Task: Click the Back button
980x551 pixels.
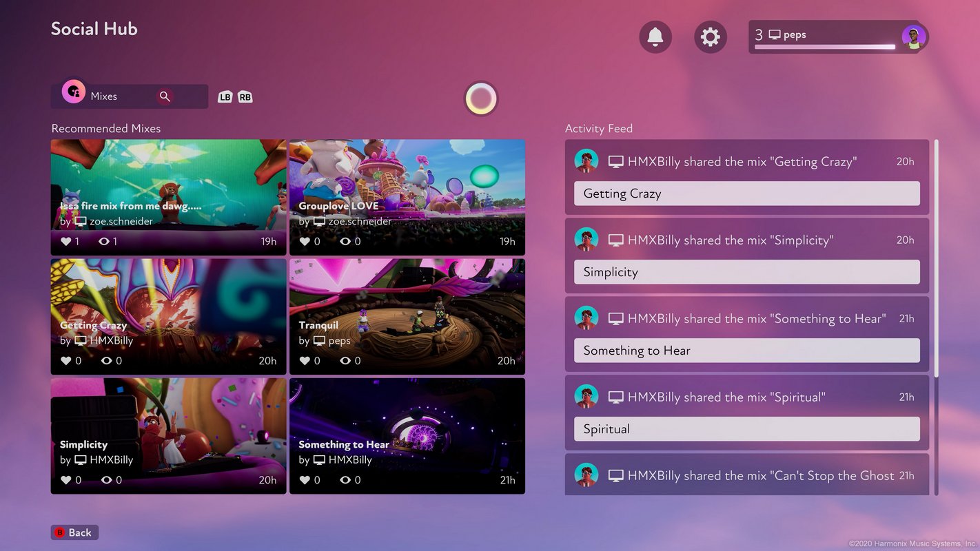Action: 74,532
